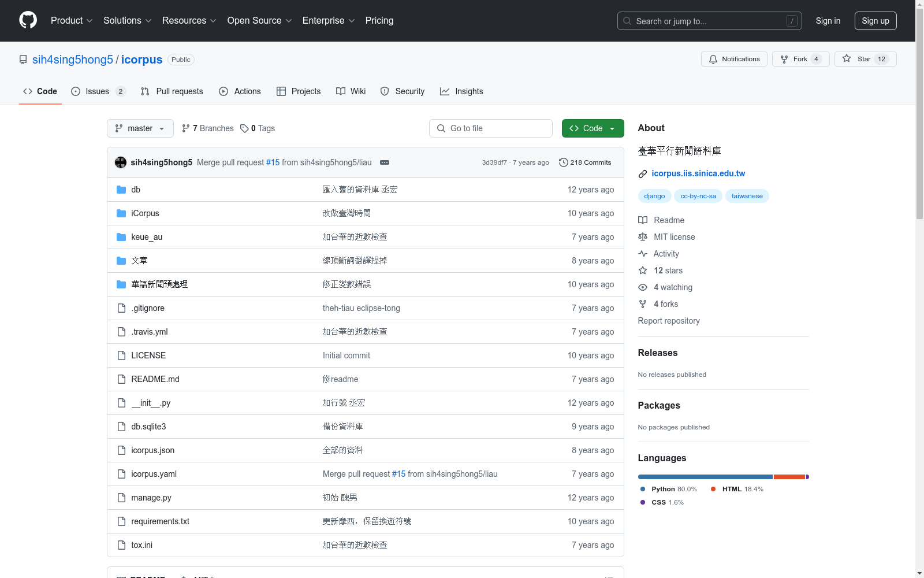Click the star icon in Star button
The height and width of the screenshot is (578, 924).
click(x=847, y=58)
